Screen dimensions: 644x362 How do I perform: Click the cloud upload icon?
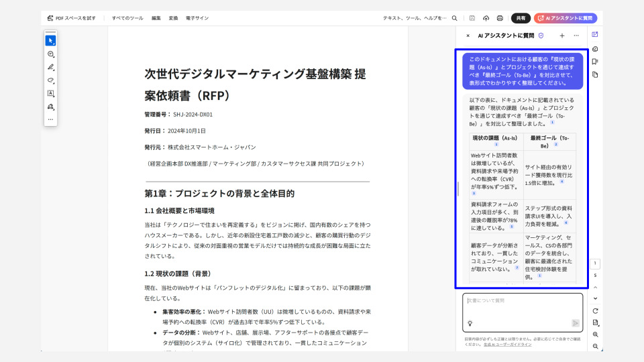pyautogui.click(x=486, y=18)
